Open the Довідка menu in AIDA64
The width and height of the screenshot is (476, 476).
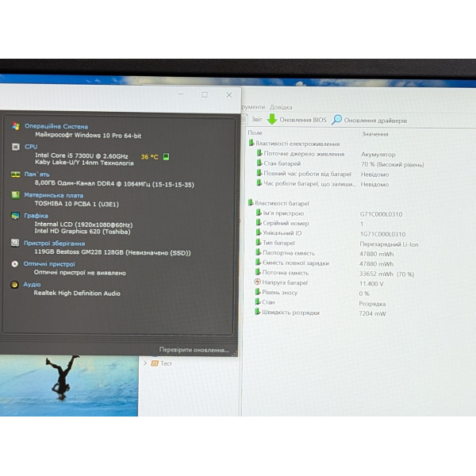(281, 107)
